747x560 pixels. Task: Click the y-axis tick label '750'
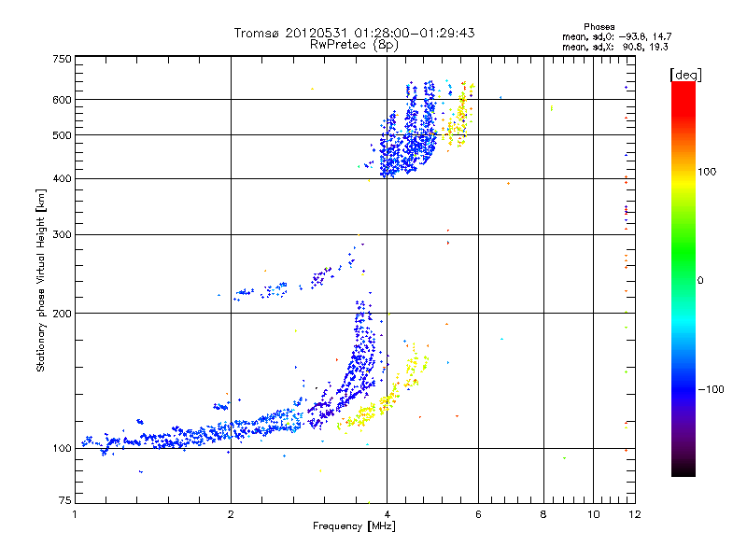[x=63, y=59]
